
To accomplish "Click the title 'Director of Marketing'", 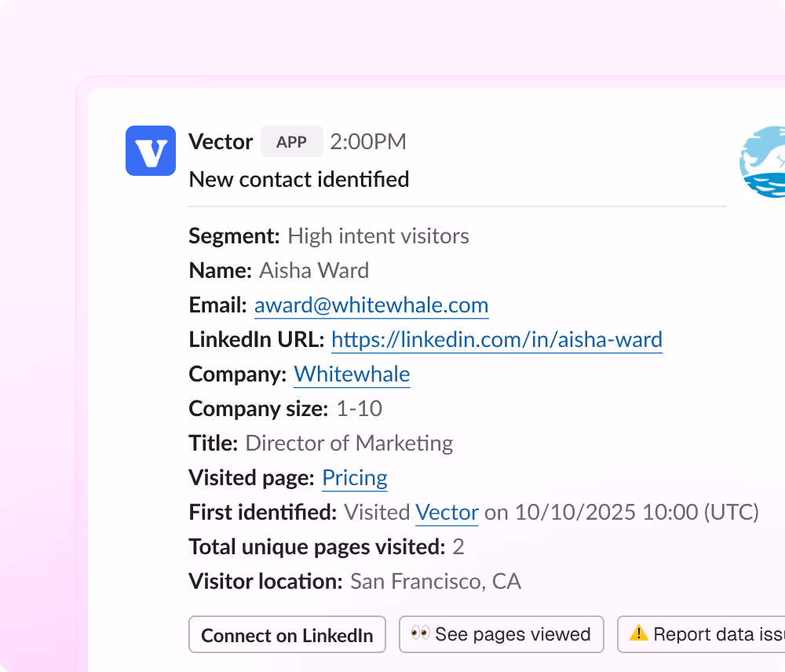I will point(349,444).
